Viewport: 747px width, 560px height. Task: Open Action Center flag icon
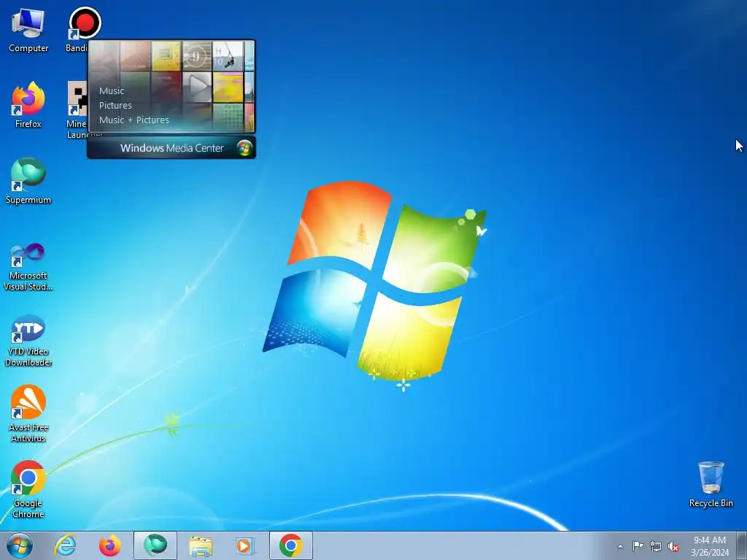point(638,546)
